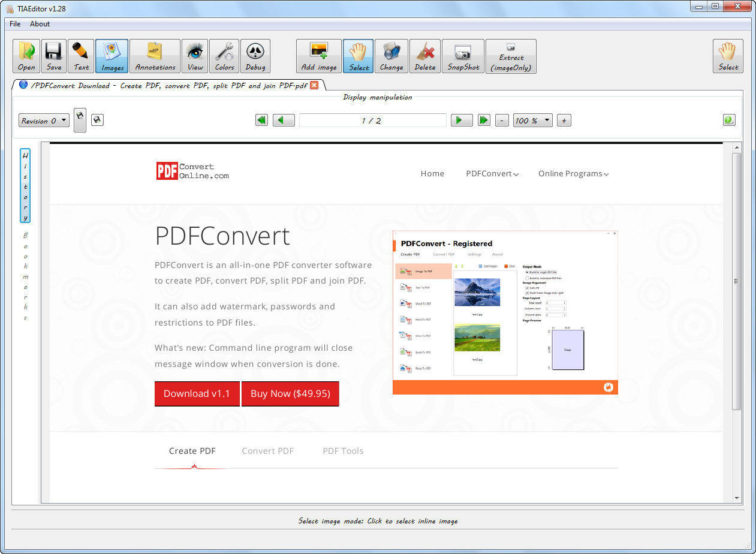Click the Home link on the page

[x=432, y=173]
